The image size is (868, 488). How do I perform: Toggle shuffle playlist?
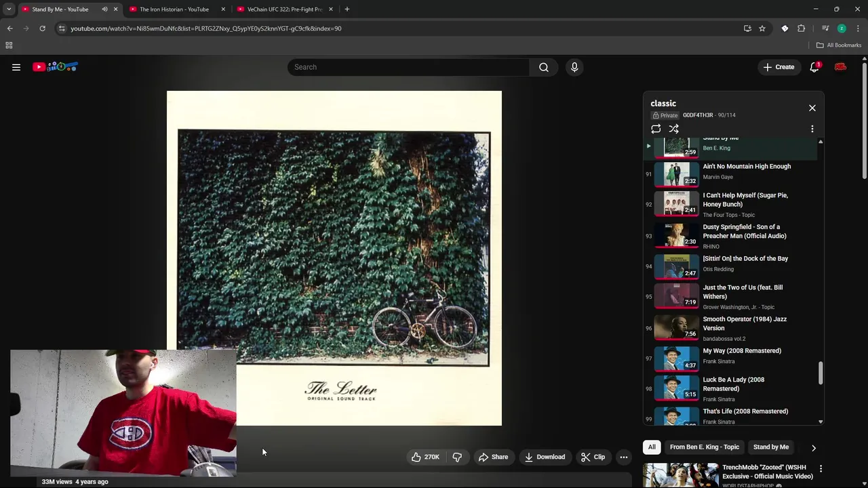point(673,129)
